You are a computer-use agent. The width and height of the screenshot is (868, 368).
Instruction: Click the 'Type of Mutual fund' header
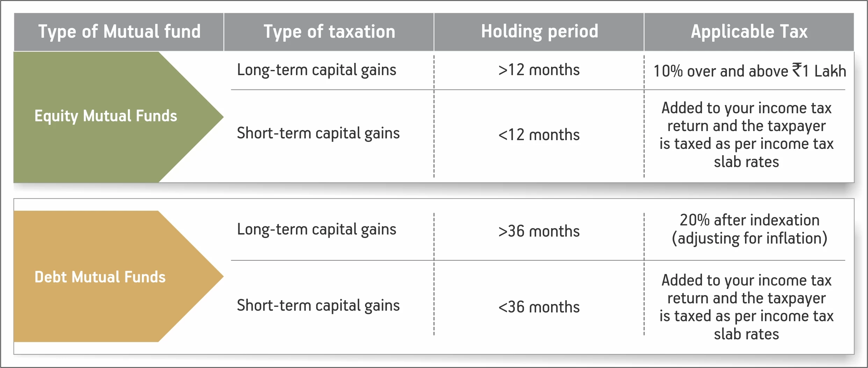[119, 32]
